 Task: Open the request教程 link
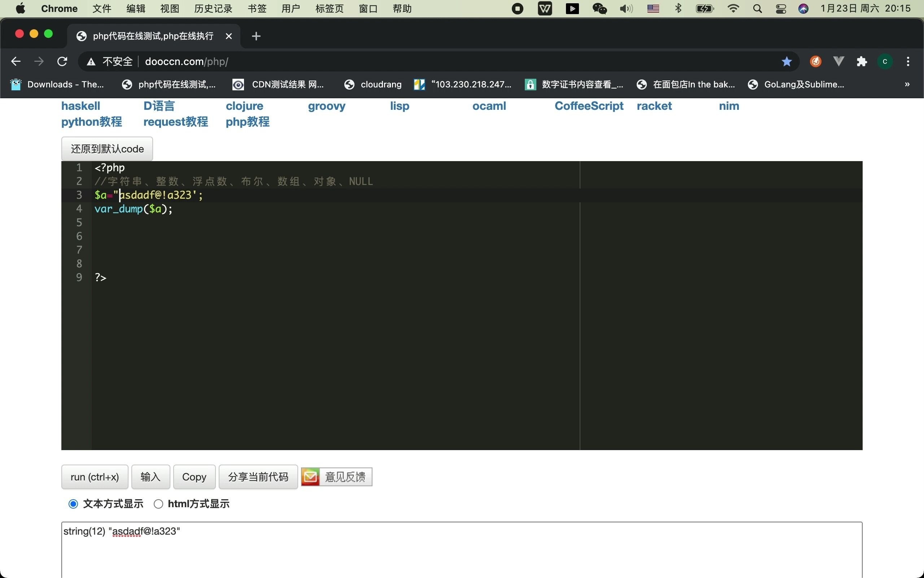[176, 122]
